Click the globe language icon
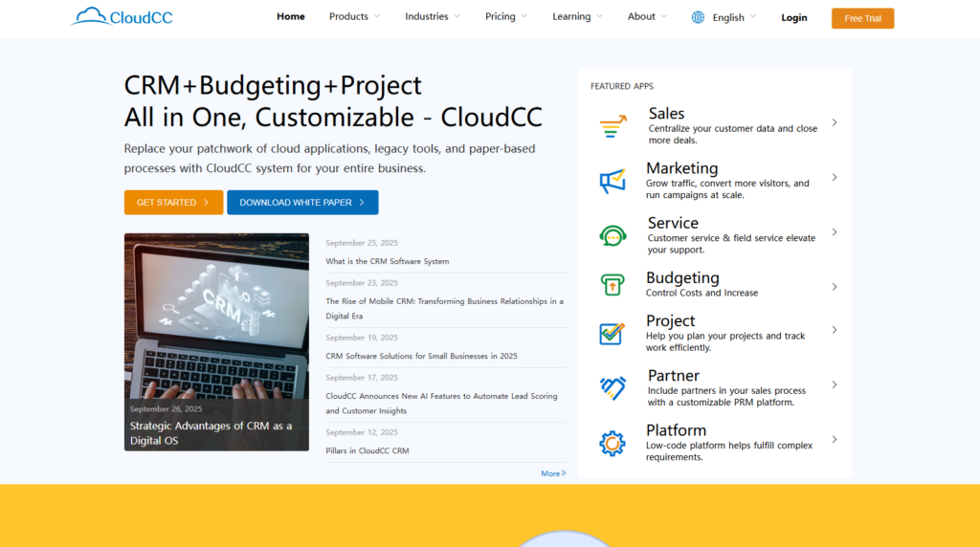The image size is (980, 547). [698, 17]
